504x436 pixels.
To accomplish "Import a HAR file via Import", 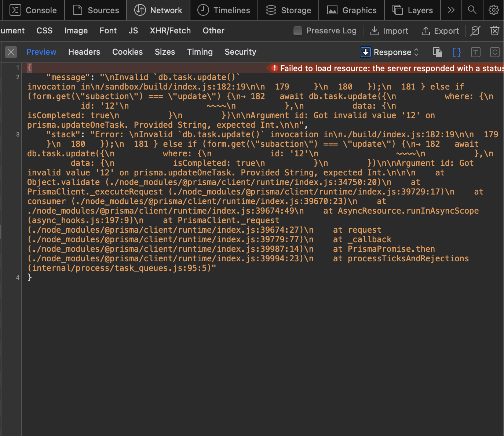I will click(390, 31).
